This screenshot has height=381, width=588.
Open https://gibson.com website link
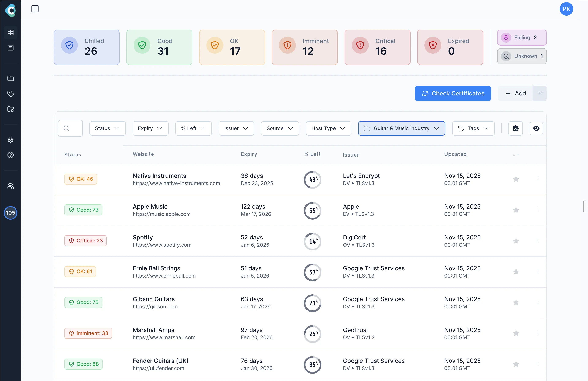(155, 307)
